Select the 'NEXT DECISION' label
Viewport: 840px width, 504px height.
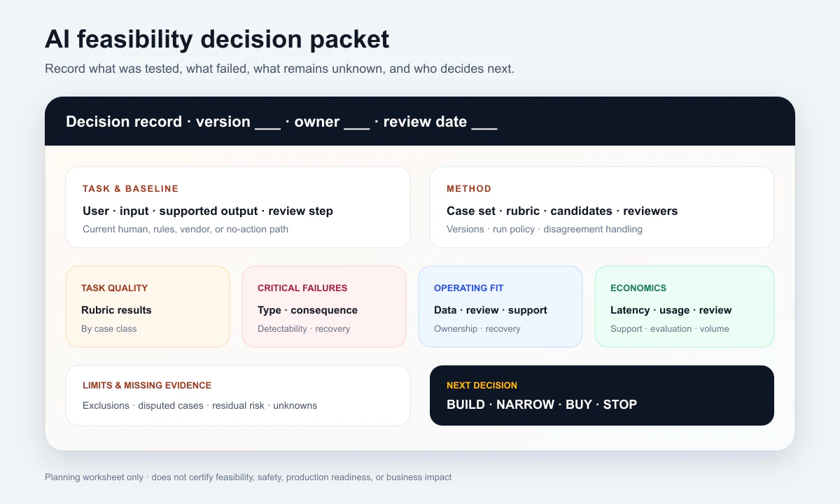482,385
